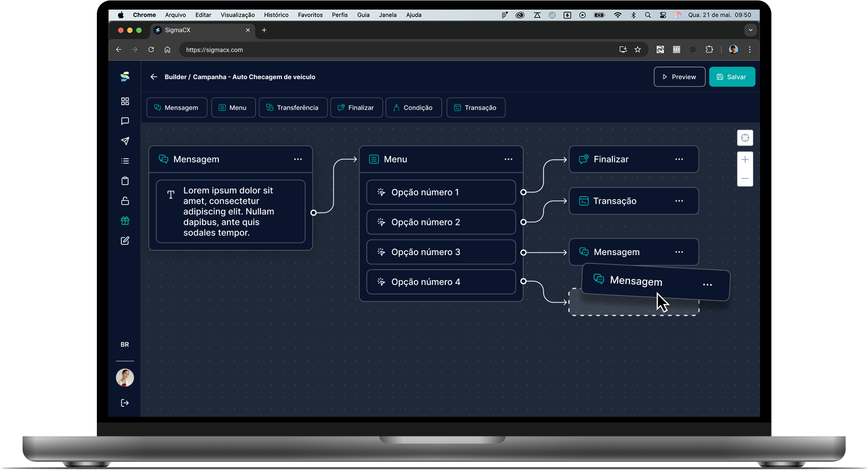Save the flow with Salvar button

pyautogui.click(x=732, y=77)
